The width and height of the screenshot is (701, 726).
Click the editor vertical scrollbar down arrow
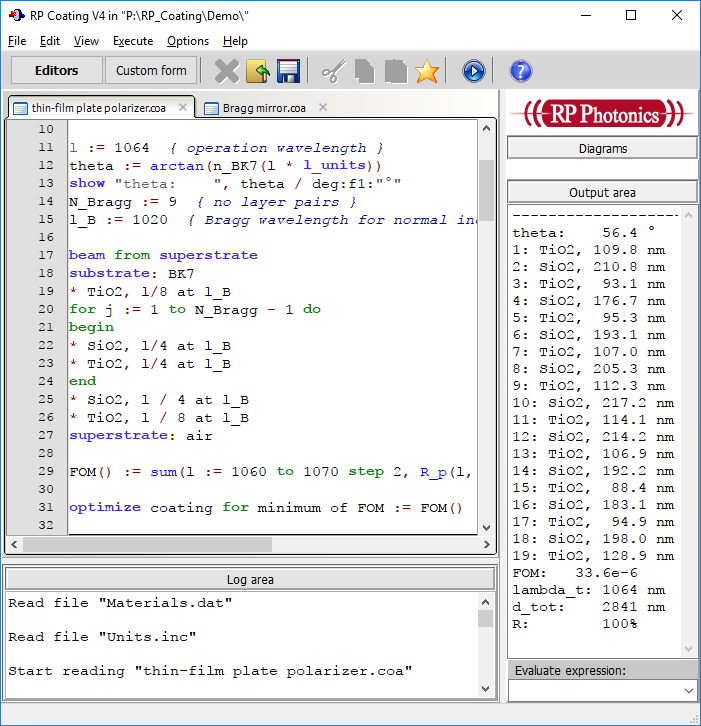[x=486, y=527]
